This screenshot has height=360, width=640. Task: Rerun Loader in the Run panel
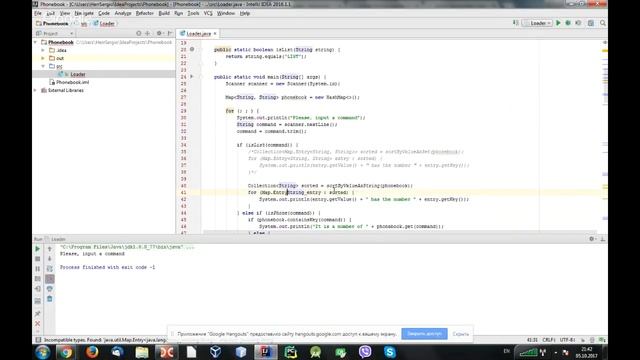click(38, 249)
